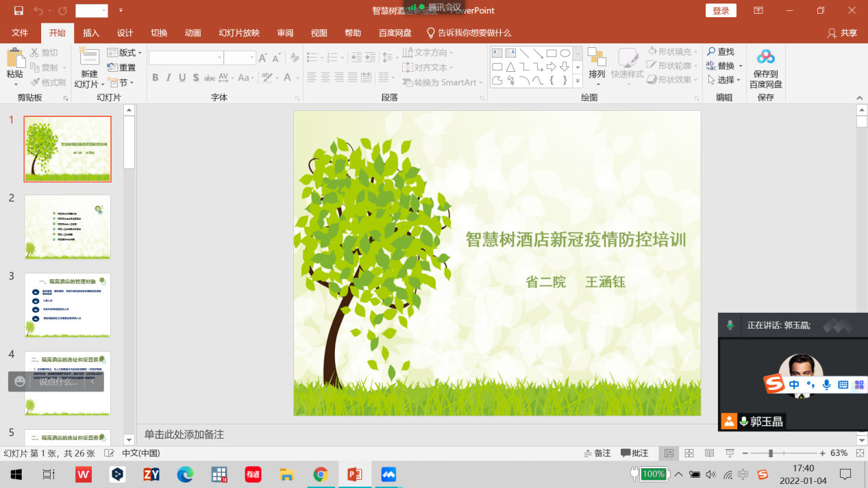Toggle the Comments (批注) pane
The width and height of the screenshot is (868, 488).
(634, 453)
